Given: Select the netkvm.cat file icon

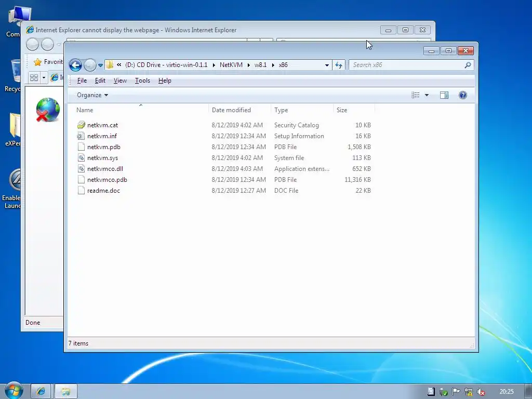Looking at the screenshot, I should (x=81, y=125).
